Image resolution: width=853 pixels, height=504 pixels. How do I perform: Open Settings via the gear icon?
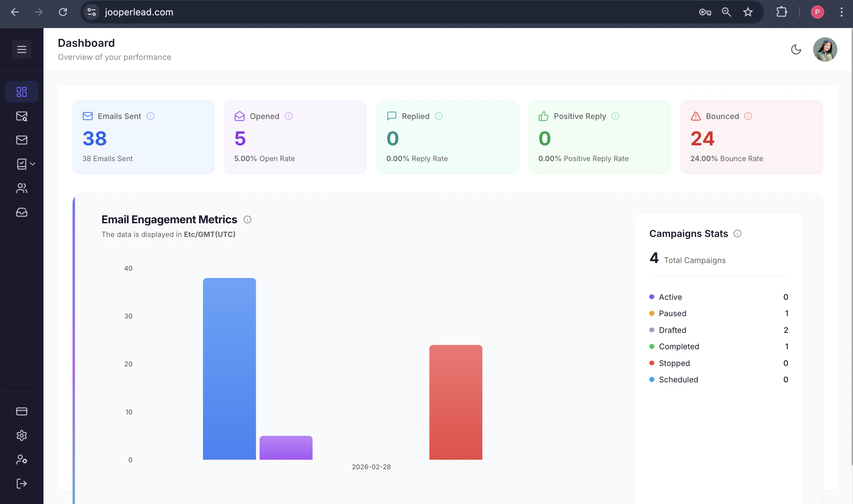(21, 436)
